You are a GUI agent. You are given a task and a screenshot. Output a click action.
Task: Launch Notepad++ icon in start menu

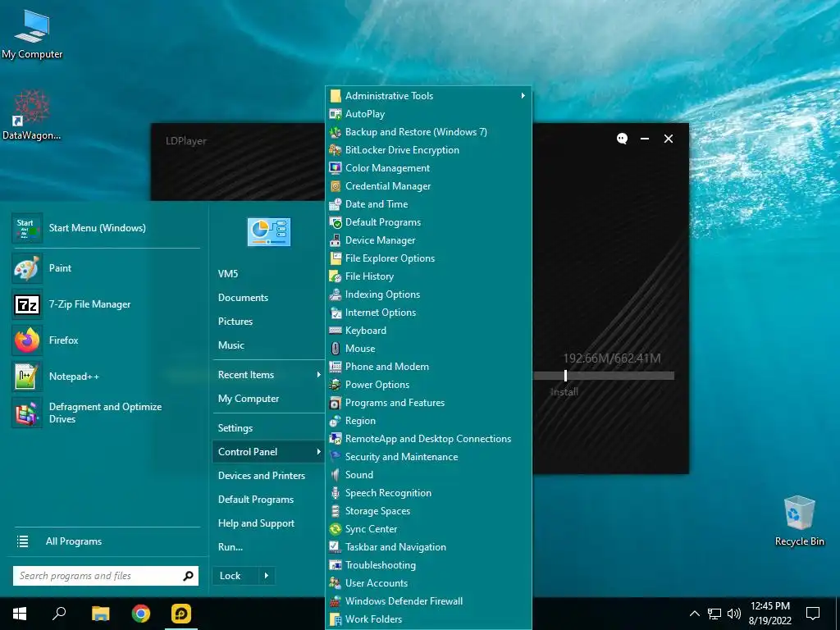[x=27, y=376]
